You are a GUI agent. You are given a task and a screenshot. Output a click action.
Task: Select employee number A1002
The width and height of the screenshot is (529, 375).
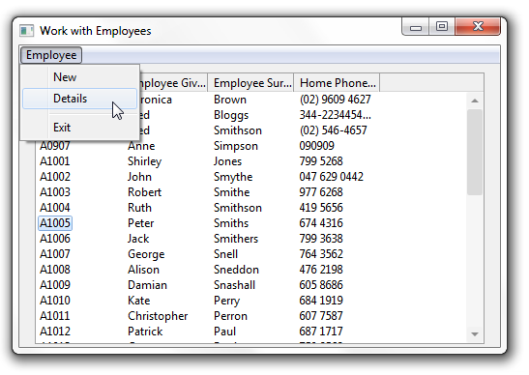(x=55, y=177)
